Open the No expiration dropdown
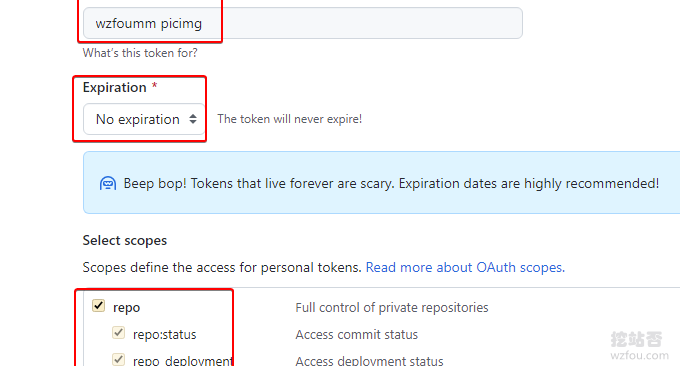680x366 pixels. (144, 119)
